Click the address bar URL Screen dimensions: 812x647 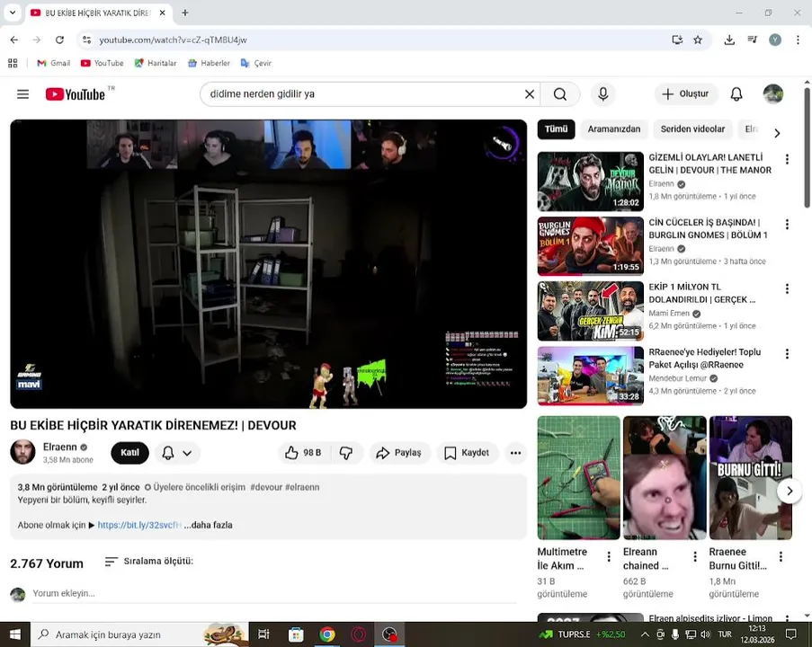(173, 40)
